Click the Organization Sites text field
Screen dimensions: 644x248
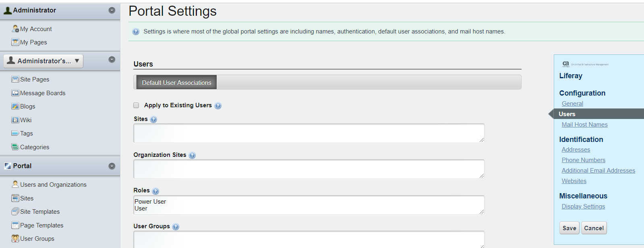309,169
